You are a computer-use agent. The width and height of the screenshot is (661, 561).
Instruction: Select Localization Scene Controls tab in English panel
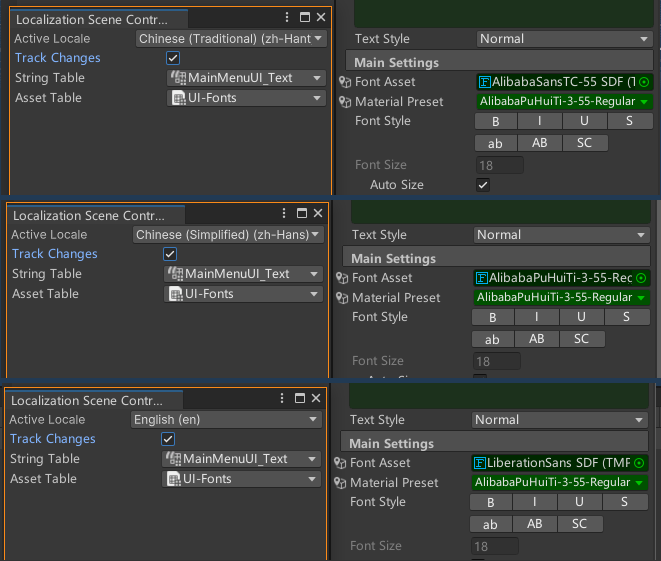(93, 400)
